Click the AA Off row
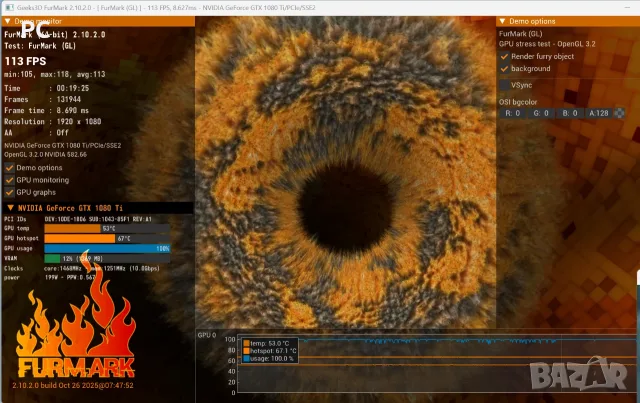The height and width of the screenshot is (403, 640). point(36,132)
